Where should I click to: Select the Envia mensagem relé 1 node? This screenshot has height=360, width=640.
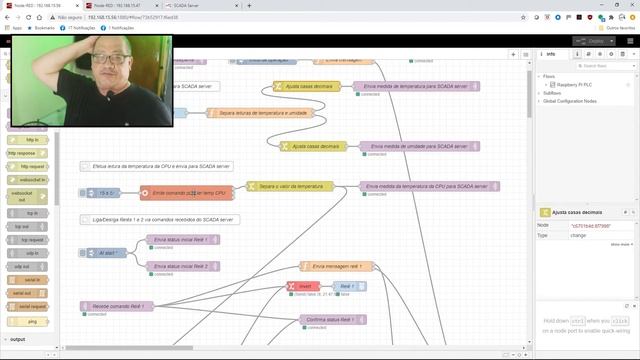pyautogui.click(x=337, y=267)
